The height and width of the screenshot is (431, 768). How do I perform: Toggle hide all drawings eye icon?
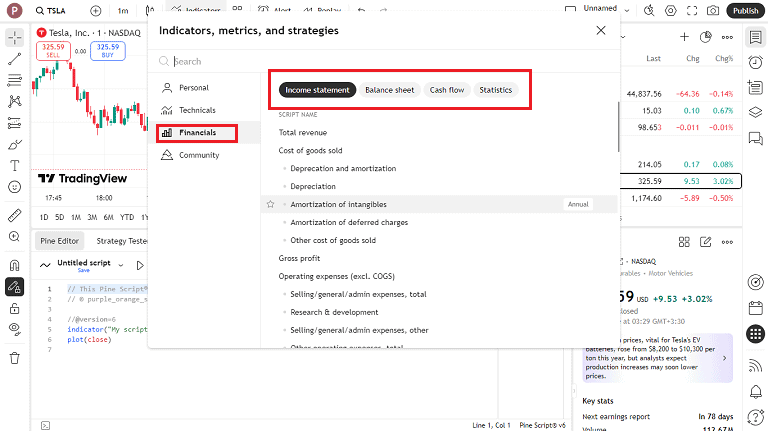coord(14,329)
